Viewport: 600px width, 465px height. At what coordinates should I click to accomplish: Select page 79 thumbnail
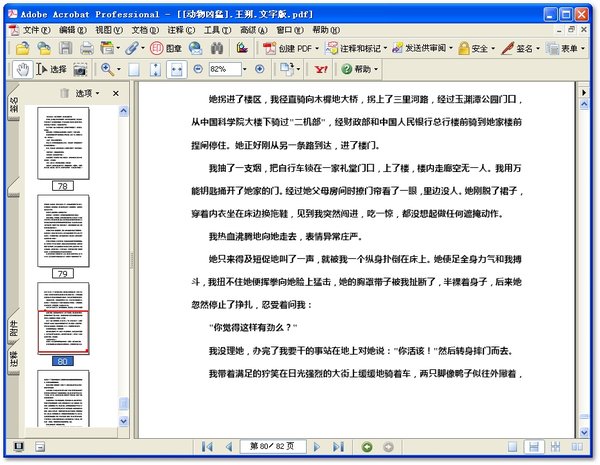click(63, 231)
